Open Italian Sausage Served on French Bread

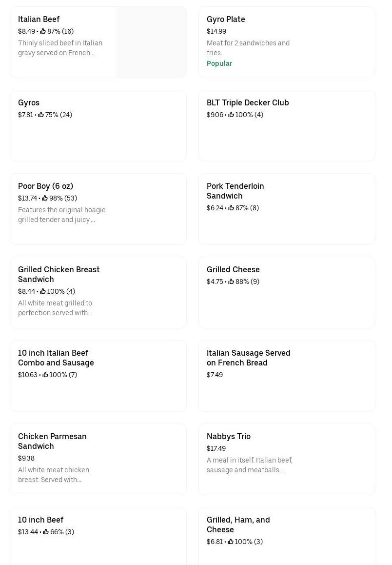(x=287, y=376)
